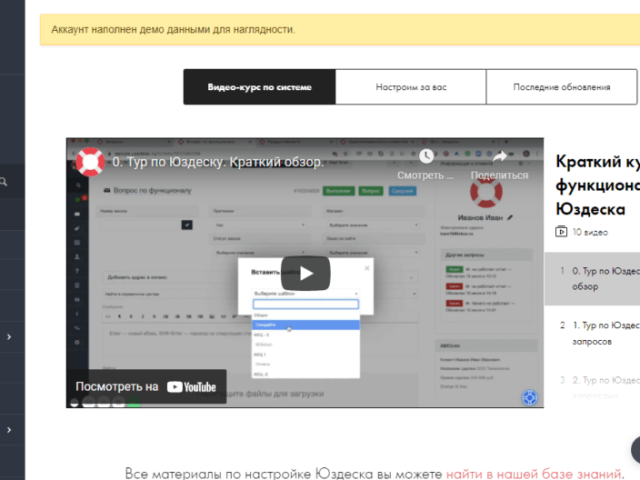Click the 'Смотреть позже' clock icon
The height and width of the screenshot is (480, 640).
pos(426,156)
